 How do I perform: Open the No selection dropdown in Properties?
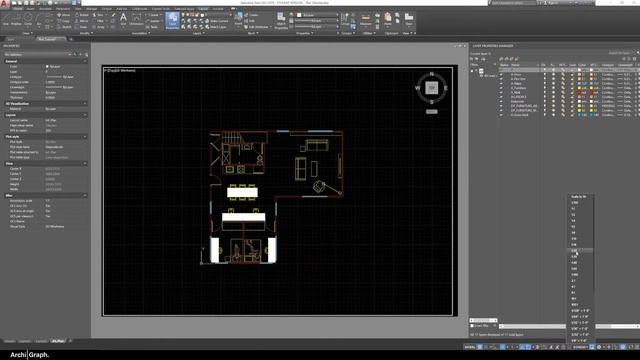coord(38,54)
